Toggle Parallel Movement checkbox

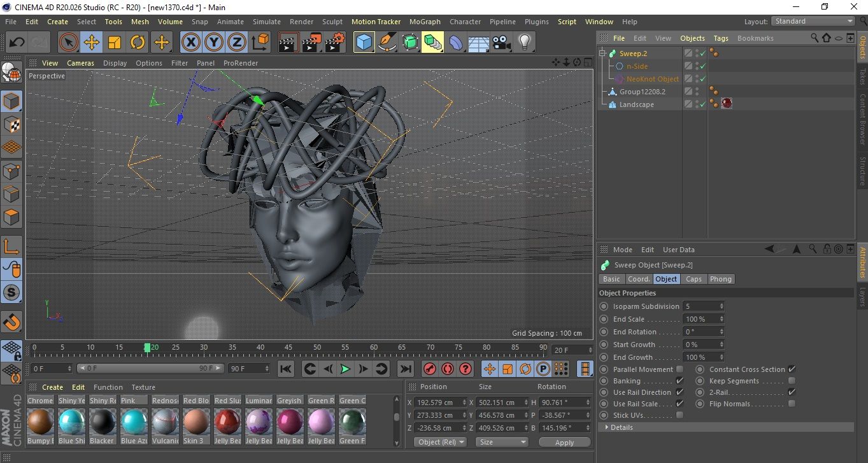[679, 369]
